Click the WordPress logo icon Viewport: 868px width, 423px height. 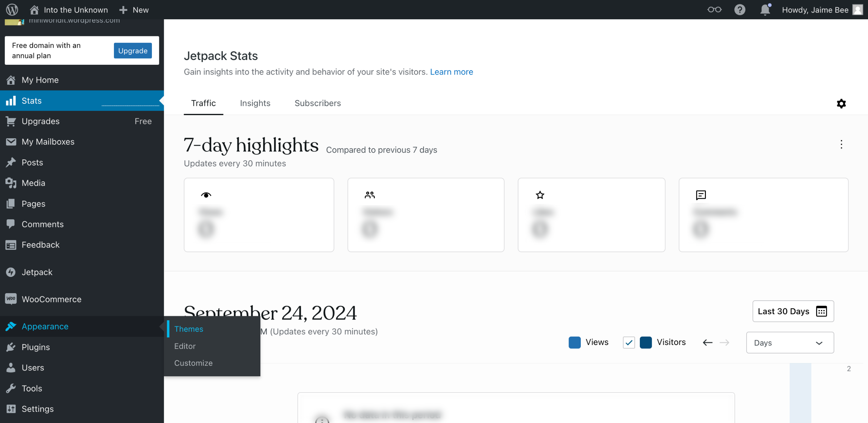pyautogui.click(x=12, y=9)
